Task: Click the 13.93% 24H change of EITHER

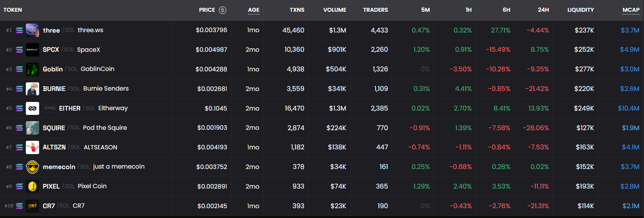Action: (x=538, y=108)
